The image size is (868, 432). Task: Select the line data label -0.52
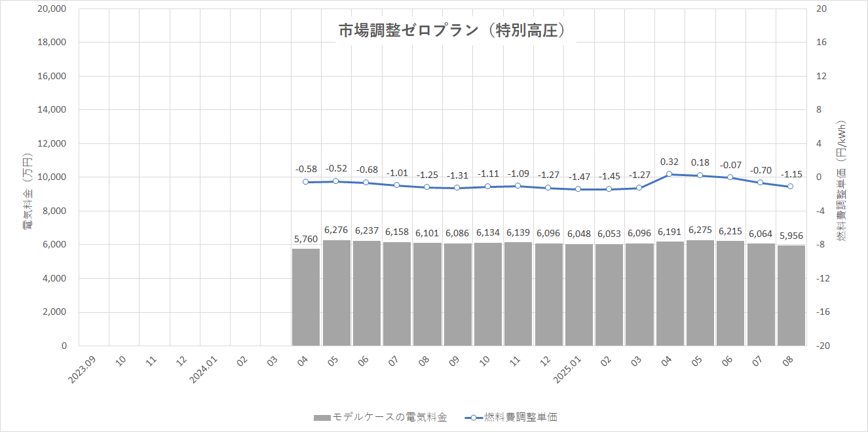(336, 169)
